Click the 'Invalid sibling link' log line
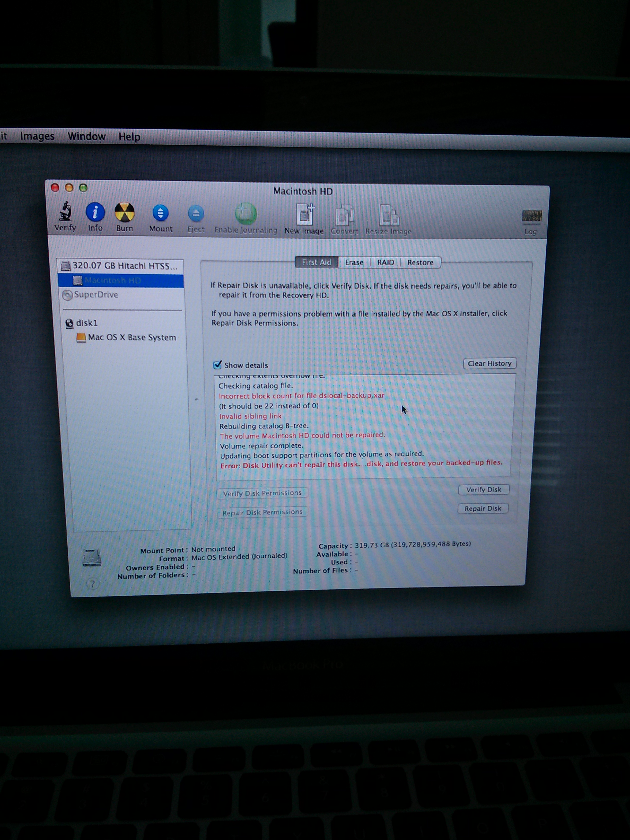This screenshot has height=840, width=630. [251, 416]
